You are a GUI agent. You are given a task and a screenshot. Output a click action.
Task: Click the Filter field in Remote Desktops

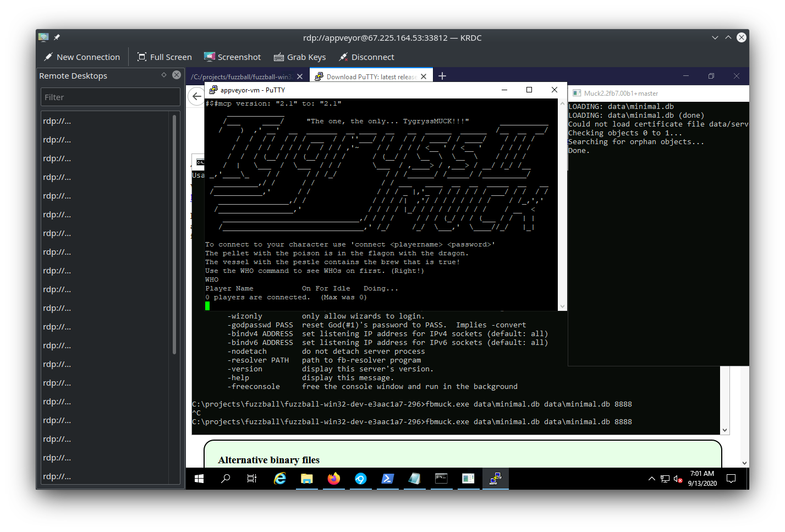tap(110, 97)
